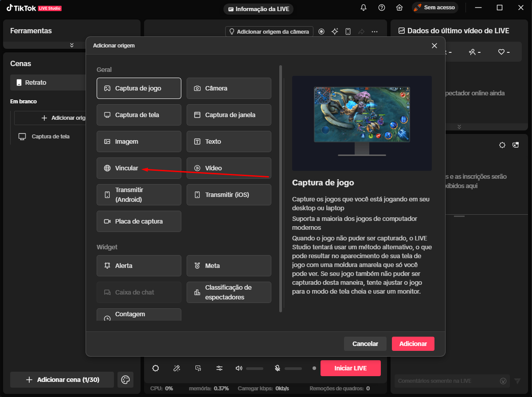Select the Retrato scene

pos(48,83)
